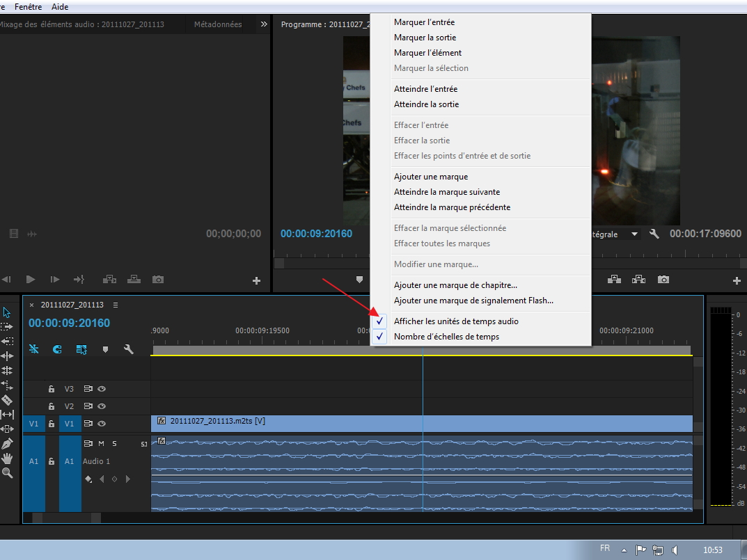Screen dimensions: 747x560
Task: Select the Zoom magnifier tool
Action: [7, 473]
